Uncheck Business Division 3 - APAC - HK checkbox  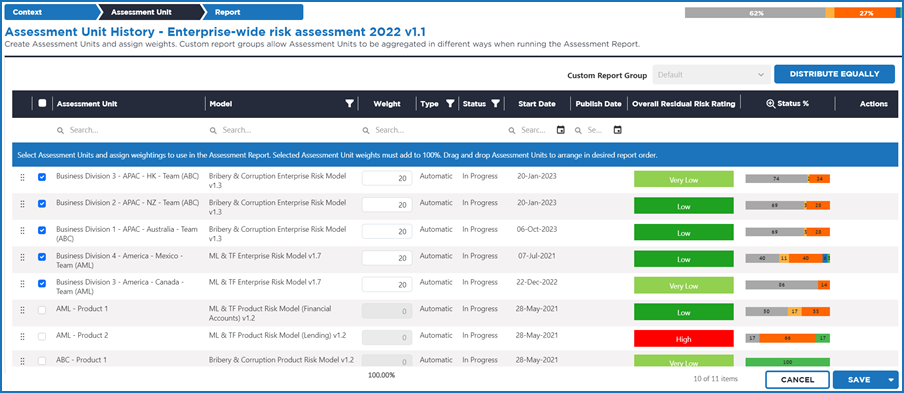pos(42,177)
